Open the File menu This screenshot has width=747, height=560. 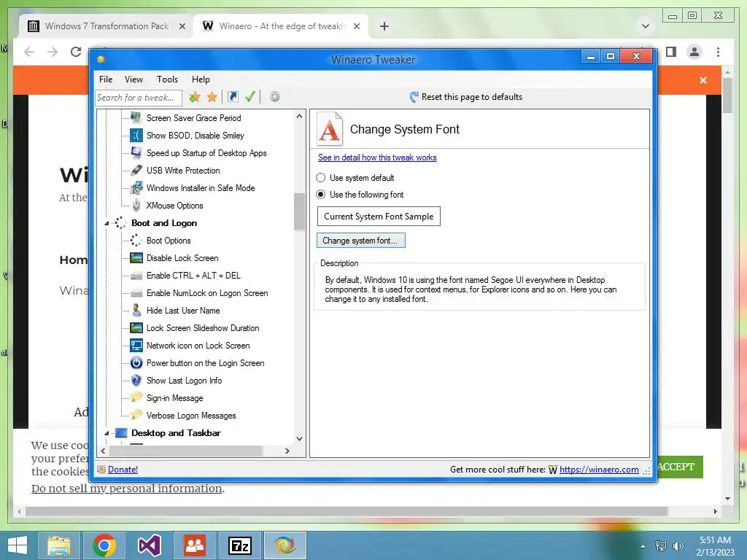coord(106,79)
